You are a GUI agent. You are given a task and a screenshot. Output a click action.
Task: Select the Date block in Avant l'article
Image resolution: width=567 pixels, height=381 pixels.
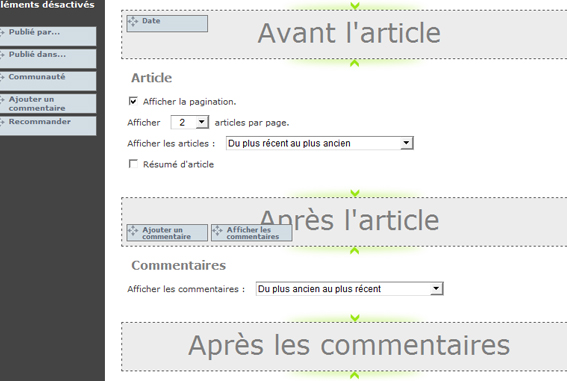pyautogui.click(x=167, y=23)
